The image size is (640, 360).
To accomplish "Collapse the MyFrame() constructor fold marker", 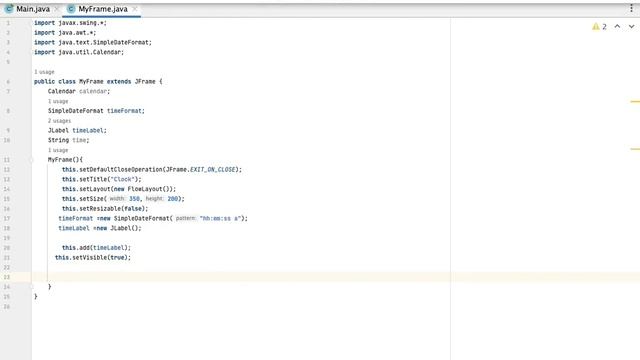I will [31, 160].
